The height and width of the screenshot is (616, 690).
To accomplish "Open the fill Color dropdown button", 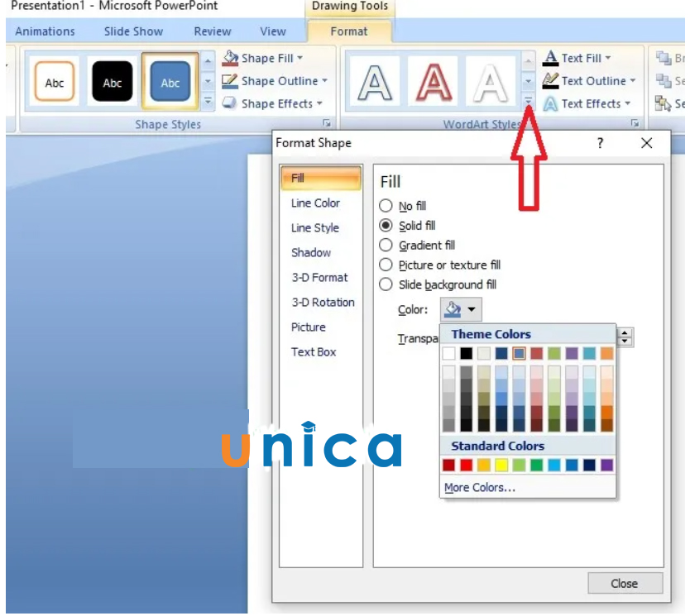I will 461,310.
